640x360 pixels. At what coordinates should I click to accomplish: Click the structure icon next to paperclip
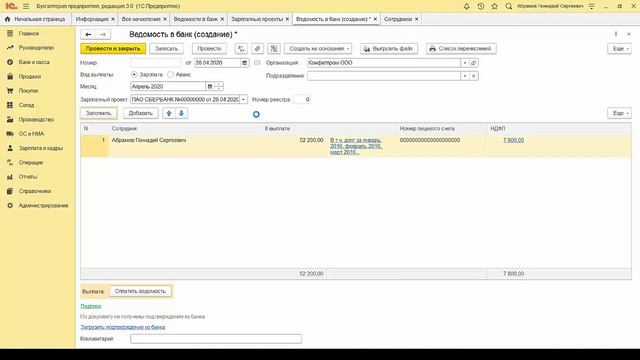274,49
